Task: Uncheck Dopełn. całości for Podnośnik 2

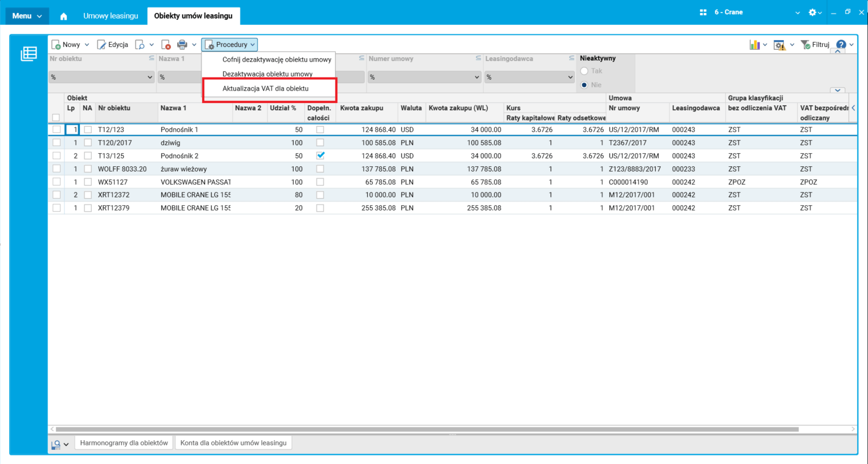Action: pos(320,156)
